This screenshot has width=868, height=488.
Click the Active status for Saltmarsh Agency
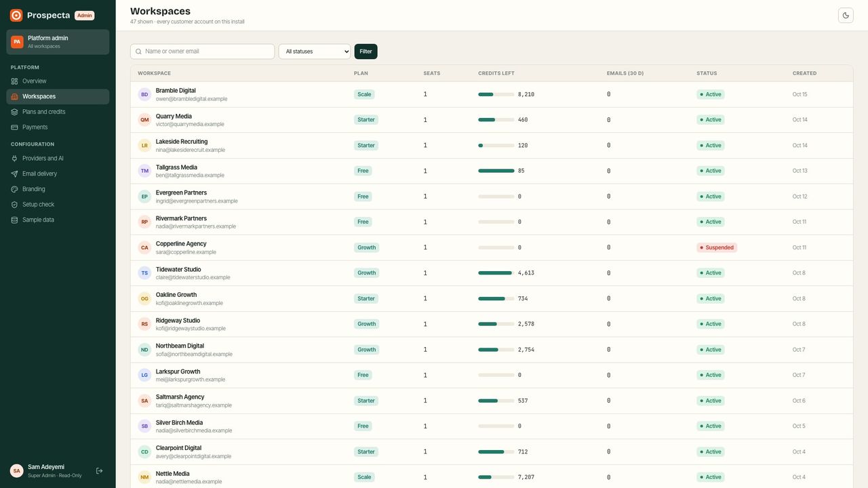pos(711,401)
